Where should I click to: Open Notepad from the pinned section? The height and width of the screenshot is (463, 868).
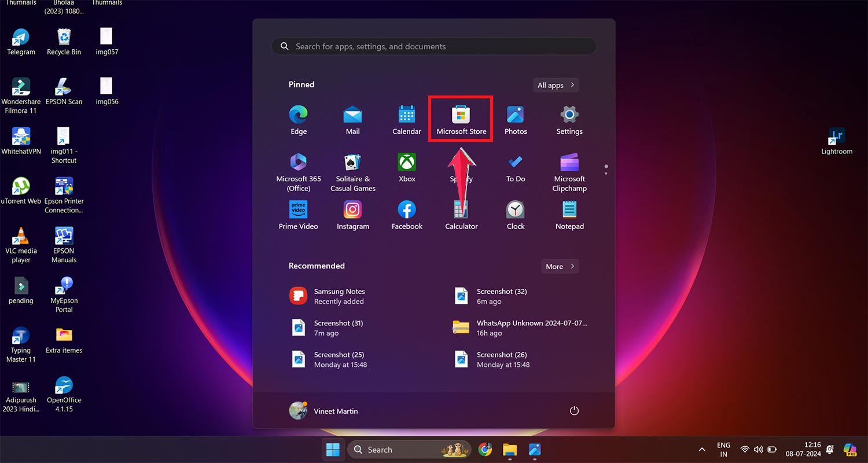coord(569,213)
